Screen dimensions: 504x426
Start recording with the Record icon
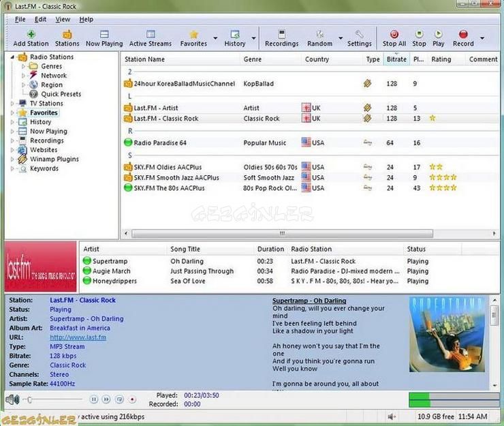click(463, 35)
